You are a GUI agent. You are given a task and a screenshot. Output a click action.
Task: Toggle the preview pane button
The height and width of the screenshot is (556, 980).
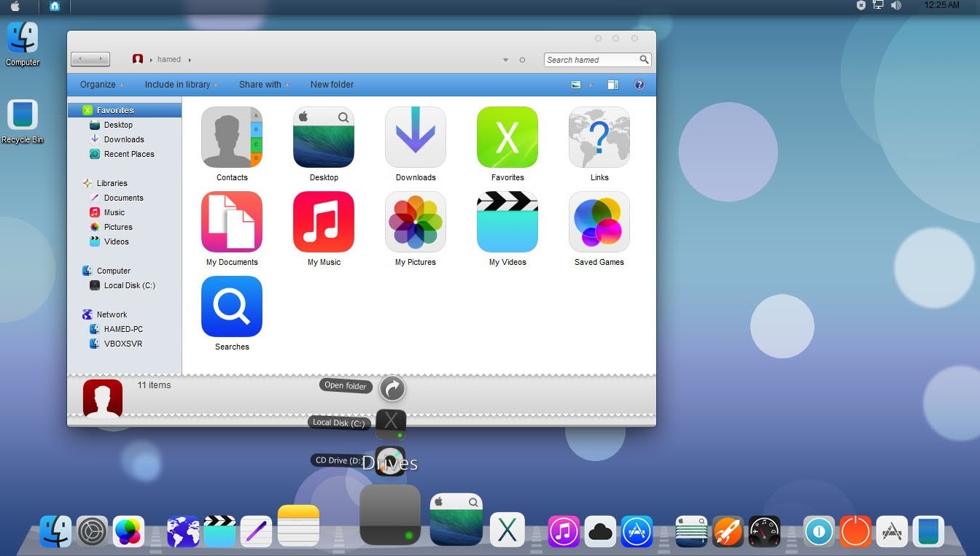pyautogui.click(x=613, y=85)
